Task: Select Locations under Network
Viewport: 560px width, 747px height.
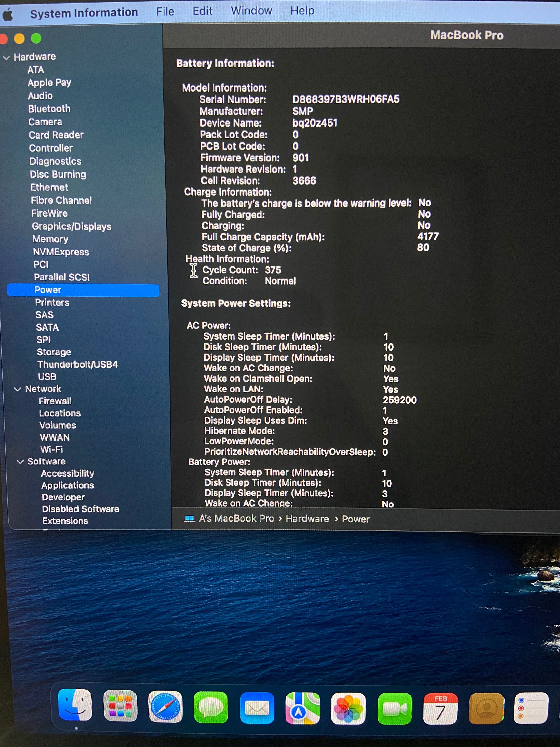Action: coord(60,413)
